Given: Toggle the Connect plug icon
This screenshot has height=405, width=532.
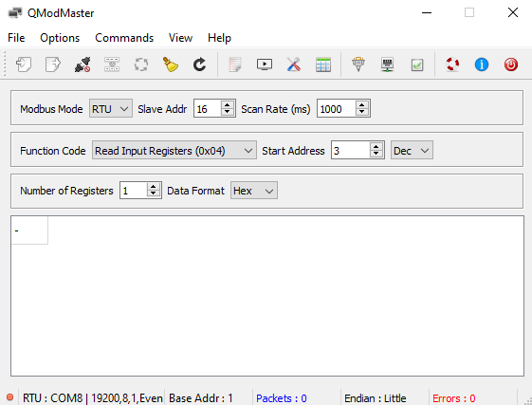Looking at the screenshot, I should pos(83,64).
